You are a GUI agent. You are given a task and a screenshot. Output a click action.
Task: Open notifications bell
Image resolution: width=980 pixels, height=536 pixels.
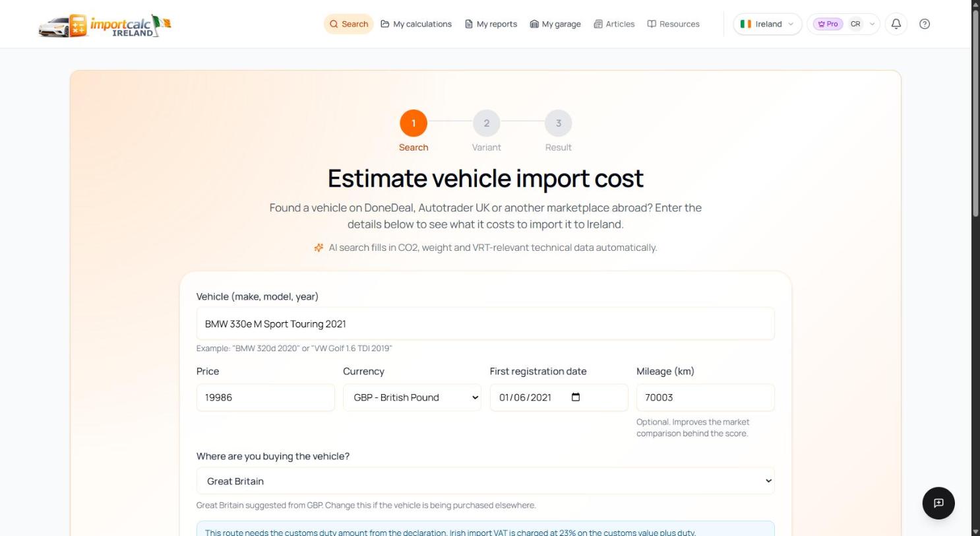point(896,24)
